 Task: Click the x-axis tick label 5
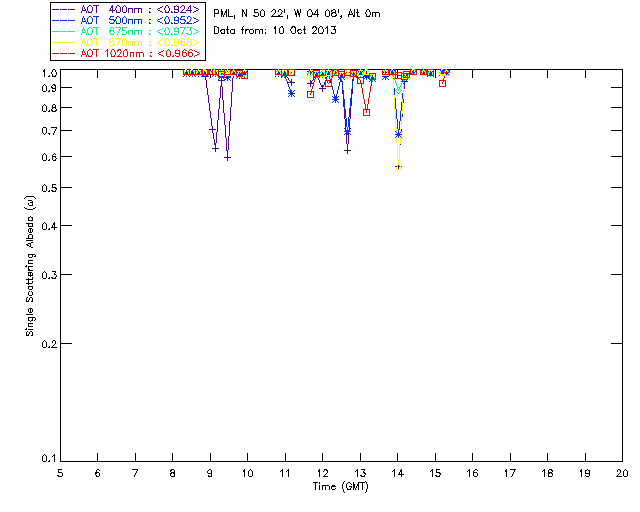click(60, 473)
